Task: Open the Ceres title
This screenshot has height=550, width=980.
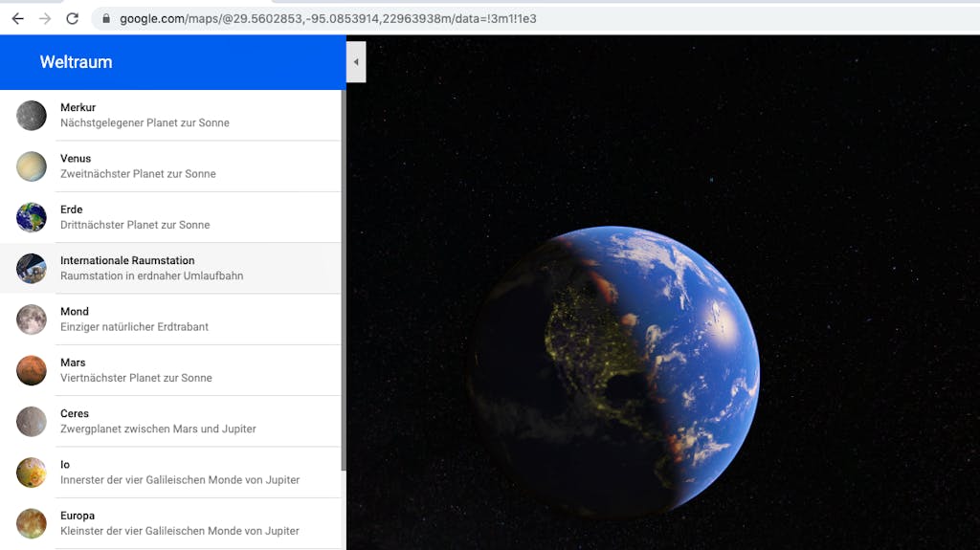Action: pyautogui.click(x=75, y=413)
